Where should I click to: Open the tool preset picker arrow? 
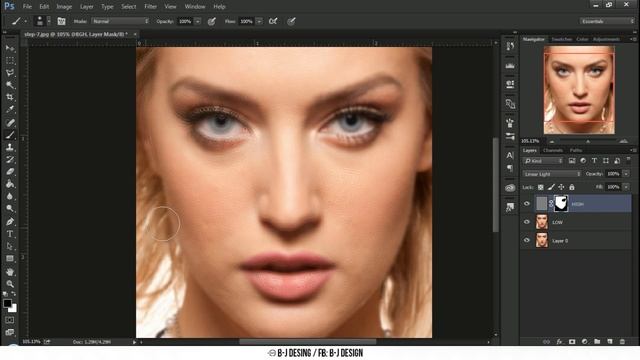coord(26,21)
